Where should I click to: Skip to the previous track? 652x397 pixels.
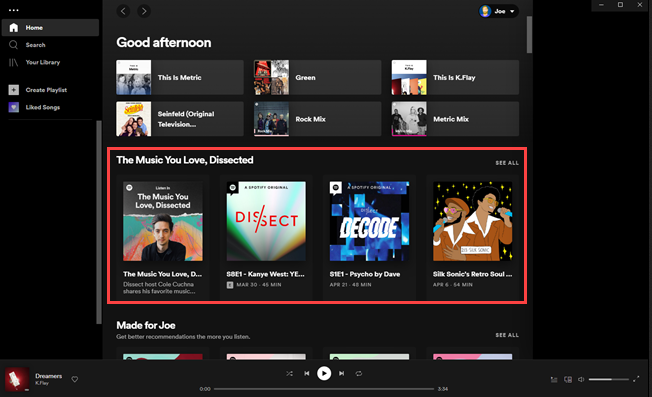(x=306, y=374)
